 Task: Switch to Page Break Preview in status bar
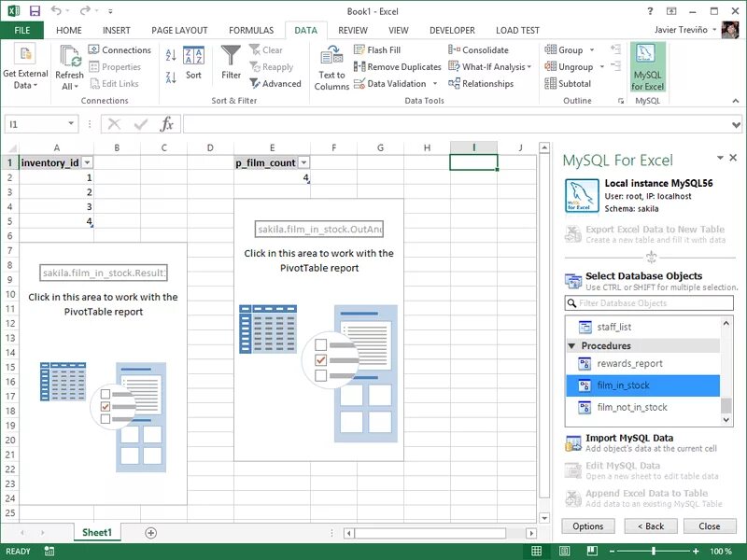coord(592,551)
